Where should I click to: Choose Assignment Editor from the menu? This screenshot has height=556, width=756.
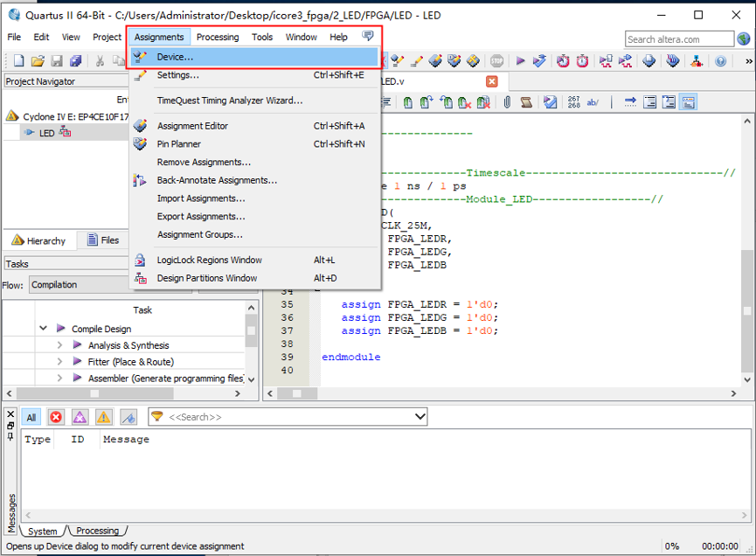(x=192, y=126)
